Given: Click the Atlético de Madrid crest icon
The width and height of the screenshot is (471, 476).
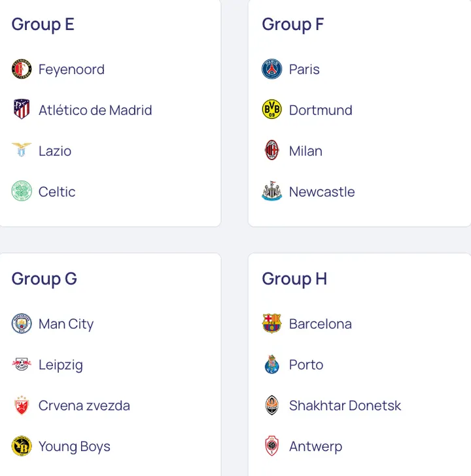Looking at the screenshot, I should [x=22, y=110].
